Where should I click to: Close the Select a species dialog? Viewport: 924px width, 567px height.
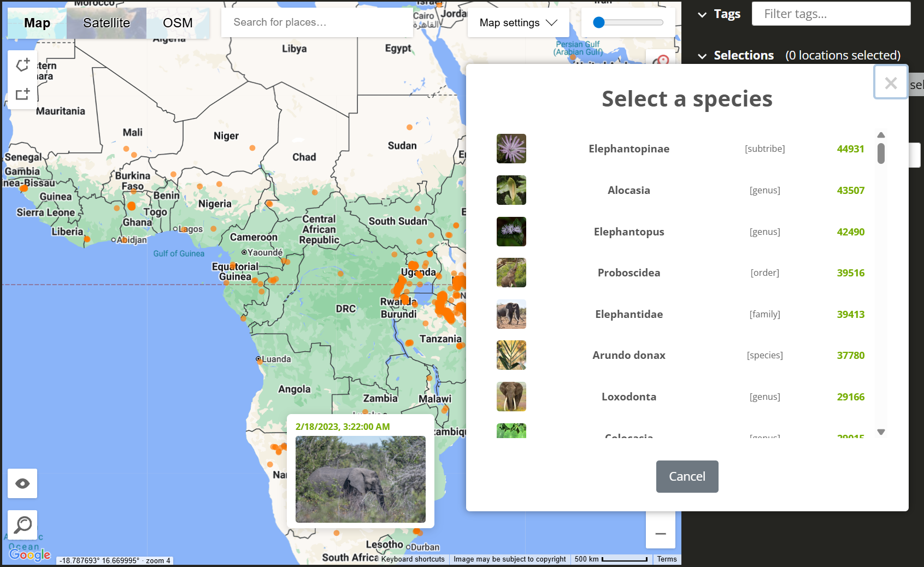891,82
